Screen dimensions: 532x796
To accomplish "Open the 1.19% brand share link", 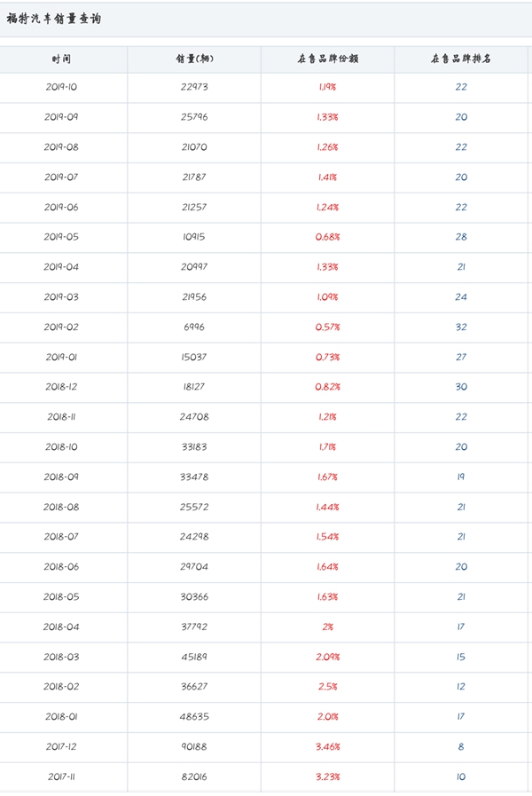I will 327,87.
